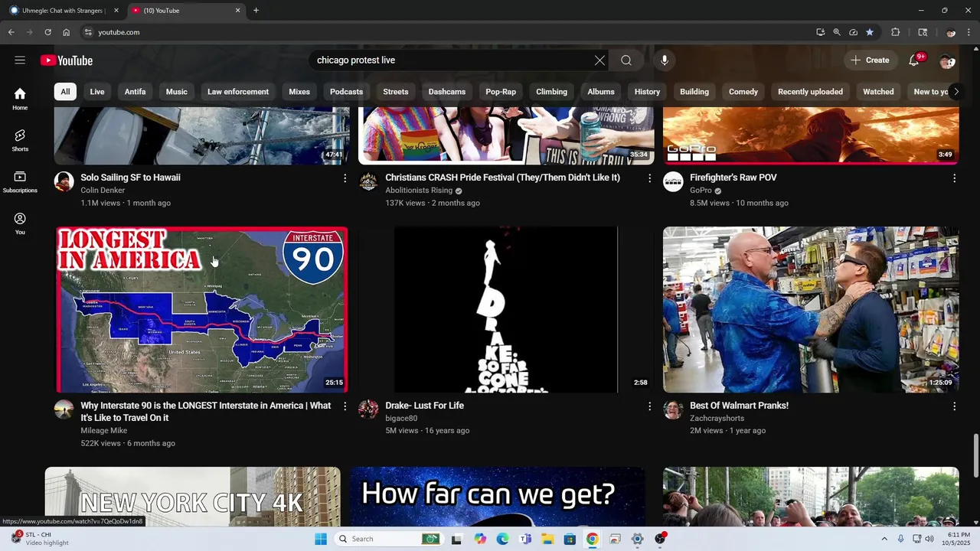
Task: Open Mileage Mike channel avatar
Action: [64, 409]
